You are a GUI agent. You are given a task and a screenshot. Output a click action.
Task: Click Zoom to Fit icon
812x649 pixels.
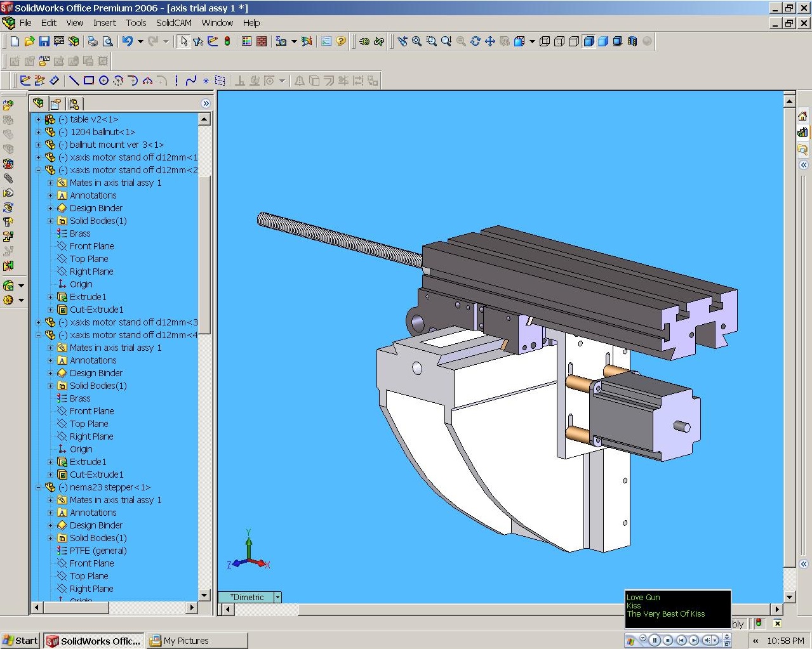pos(416,41)
